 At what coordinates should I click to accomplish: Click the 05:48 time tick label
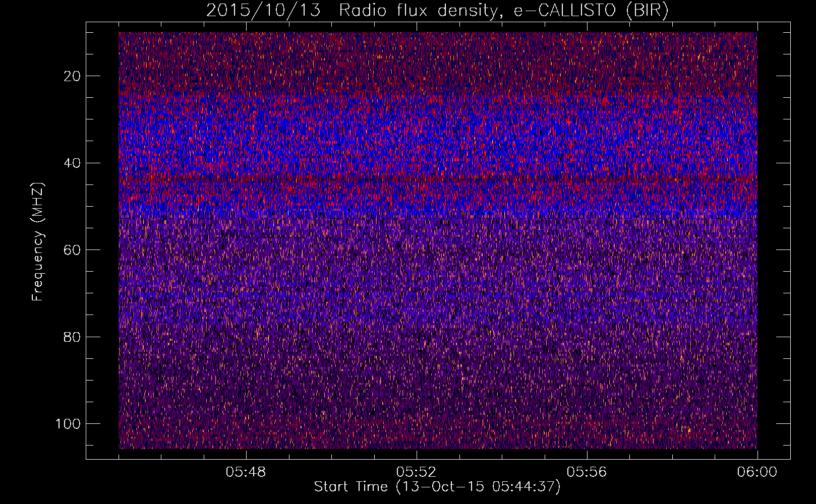tap(246, 472)
